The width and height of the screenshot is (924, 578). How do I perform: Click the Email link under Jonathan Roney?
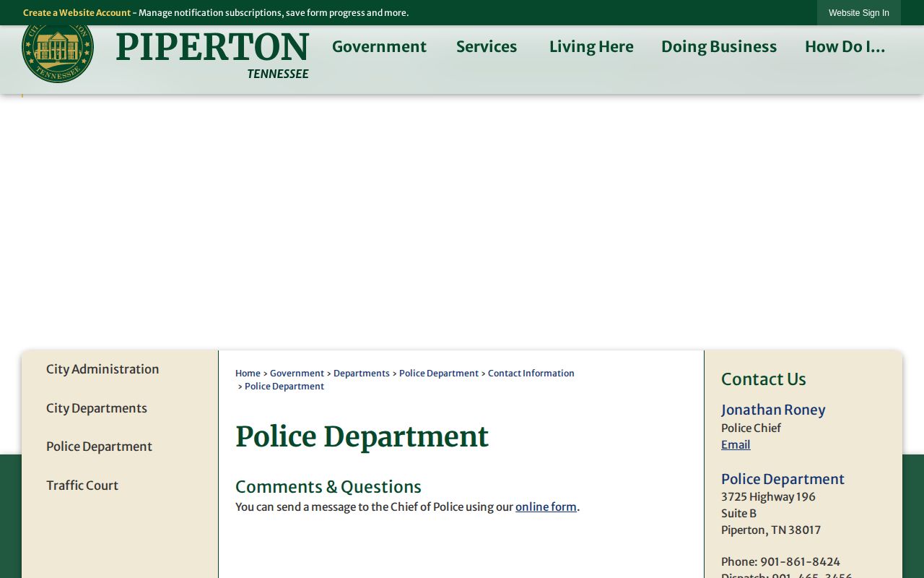coord(736,445)
